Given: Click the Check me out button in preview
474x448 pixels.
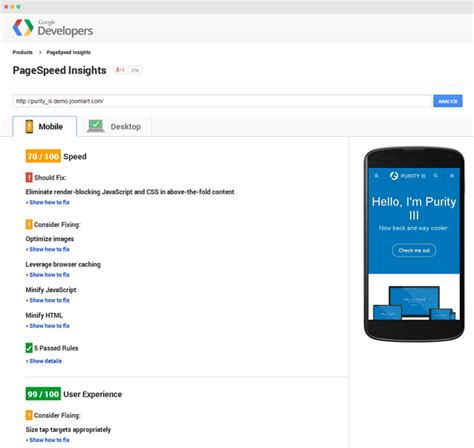Looking at the screenshot, I should [414, 250].
